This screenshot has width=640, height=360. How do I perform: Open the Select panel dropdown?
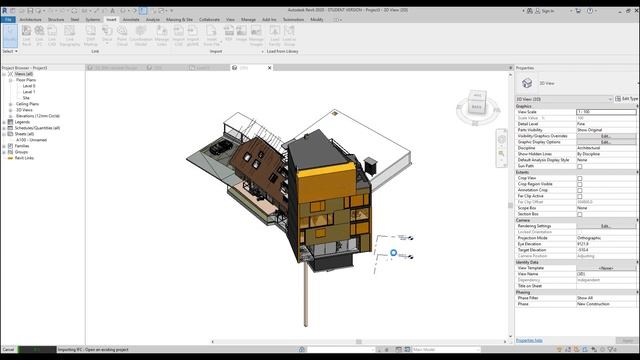[10, 51]
